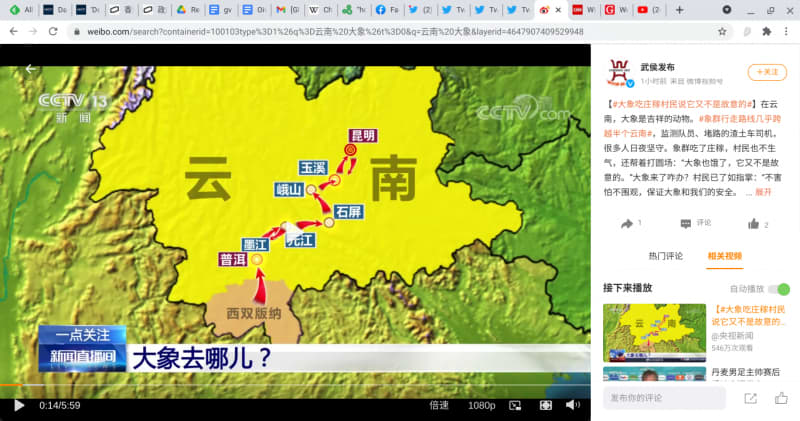Expand full post text via 展开
This screenshot has height=421, width=800.
[x=763, y=192]
